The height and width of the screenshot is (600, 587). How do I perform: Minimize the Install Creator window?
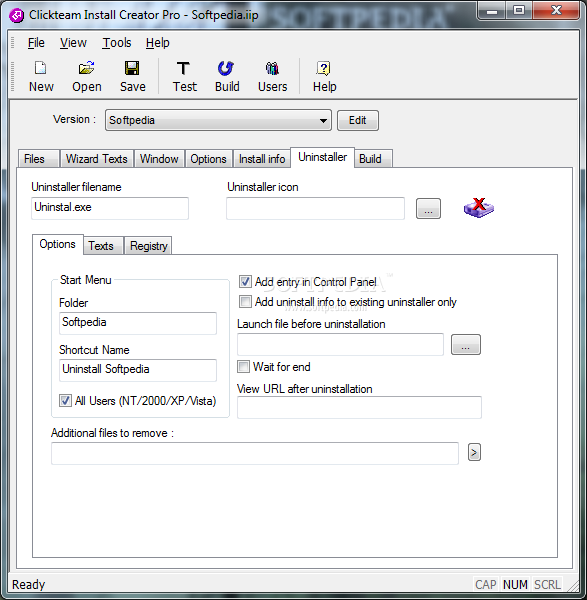click(491, 11)
